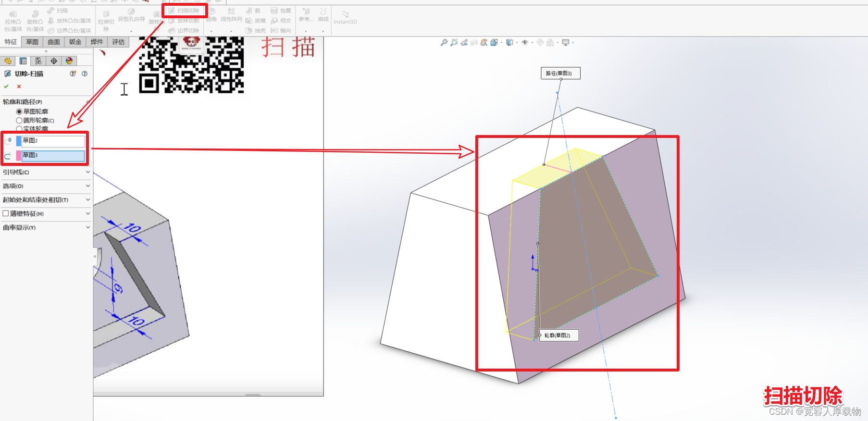Select the Extruded Boss/Base (拉伸凸台/基体) tool
The height and width of the screenshot is (421, 868).
click(13, 21)
